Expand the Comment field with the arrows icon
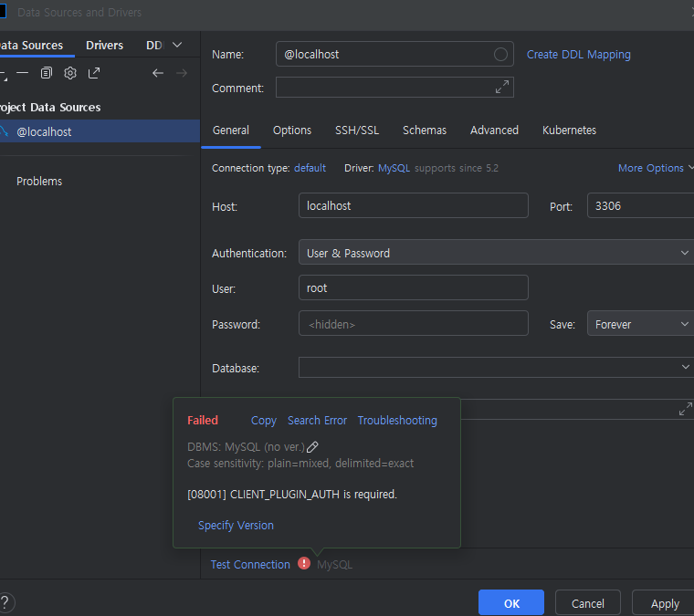The width and height of the screenshot is (694, 616). (502, 88)
